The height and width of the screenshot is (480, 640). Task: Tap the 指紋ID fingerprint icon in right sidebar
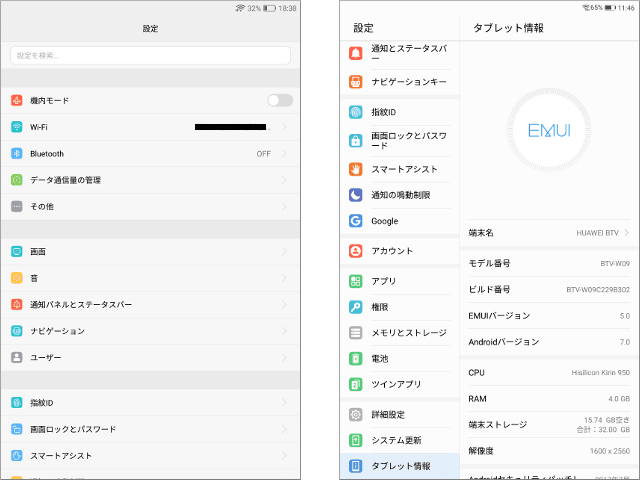click(x=356, y=112)
